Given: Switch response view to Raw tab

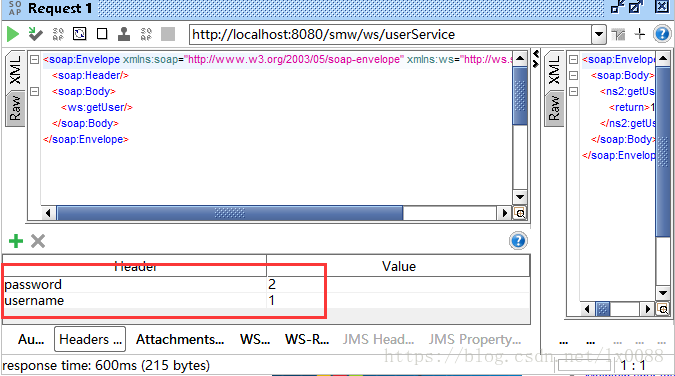Looking at the screenshot, I should click(554, 109).
